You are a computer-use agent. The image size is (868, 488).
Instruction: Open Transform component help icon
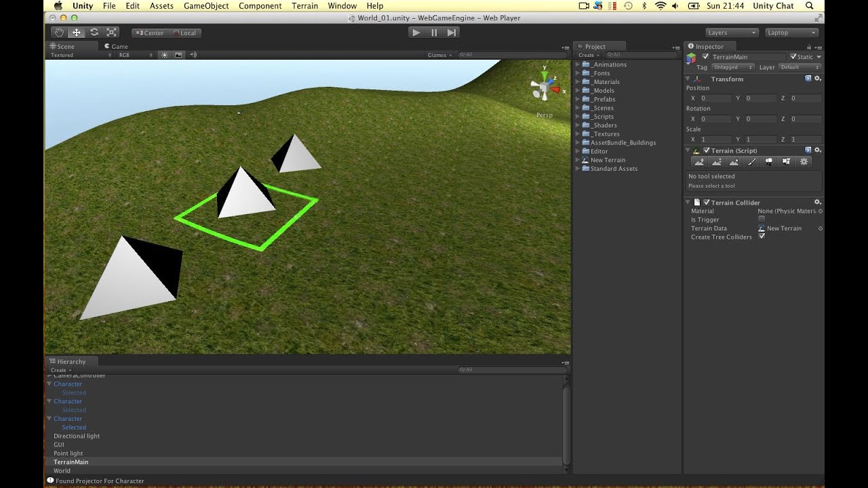808,79
